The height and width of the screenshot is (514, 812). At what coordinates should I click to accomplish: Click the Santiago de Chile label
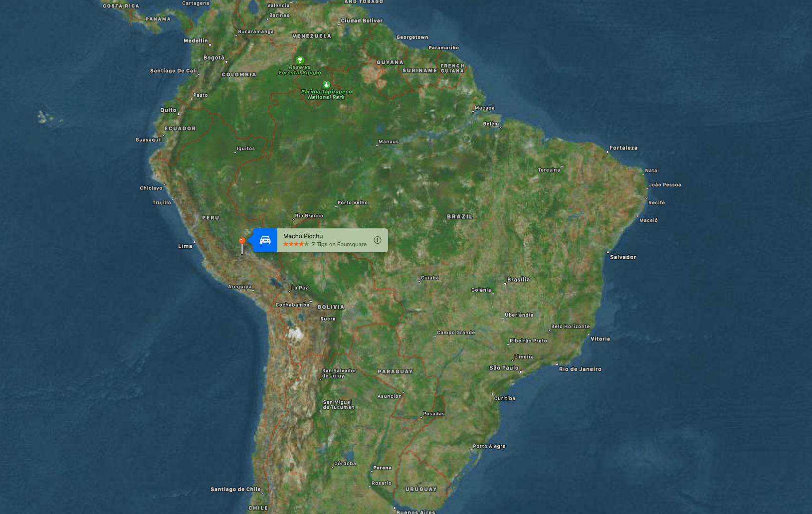[235, 490]
